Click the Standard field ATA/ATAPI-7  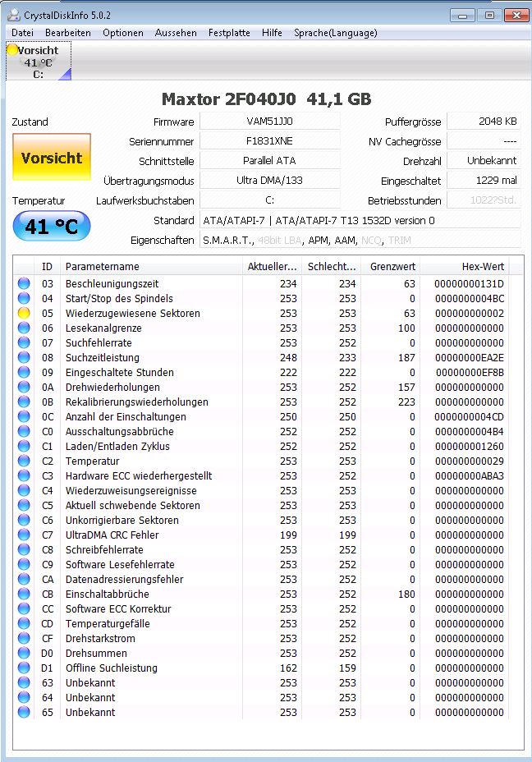360,220
